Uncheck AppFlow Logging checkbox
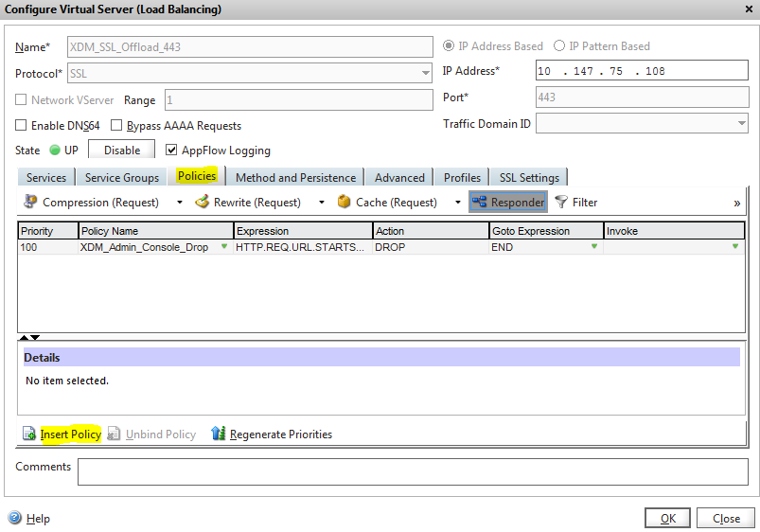This screenshot has width=760, height=532. [x=172, y=150]
